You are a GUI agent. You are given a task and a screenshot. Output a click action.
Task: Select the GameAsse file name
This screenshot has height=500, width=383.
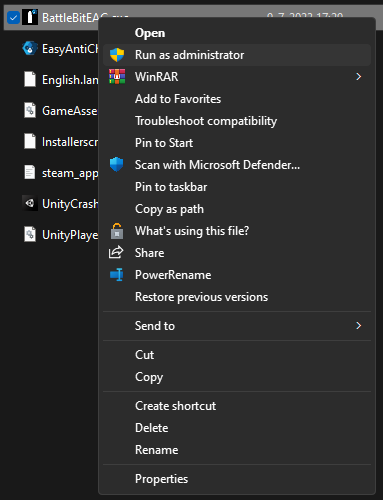point(70,111)
